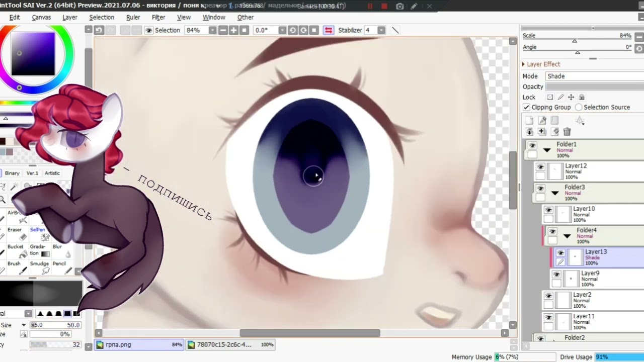Viewport: 644px width, 362px height.
Task: Hide Folder3 using its eye icon
Action: [540, 189]
